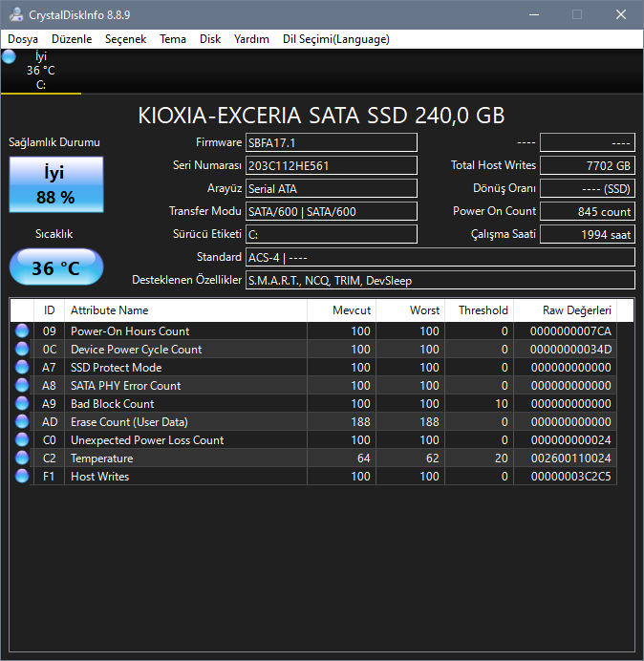The image size is (644, 661).
Task: Click Çalışma Saati value 1994 saat
Action: point(588,234)
